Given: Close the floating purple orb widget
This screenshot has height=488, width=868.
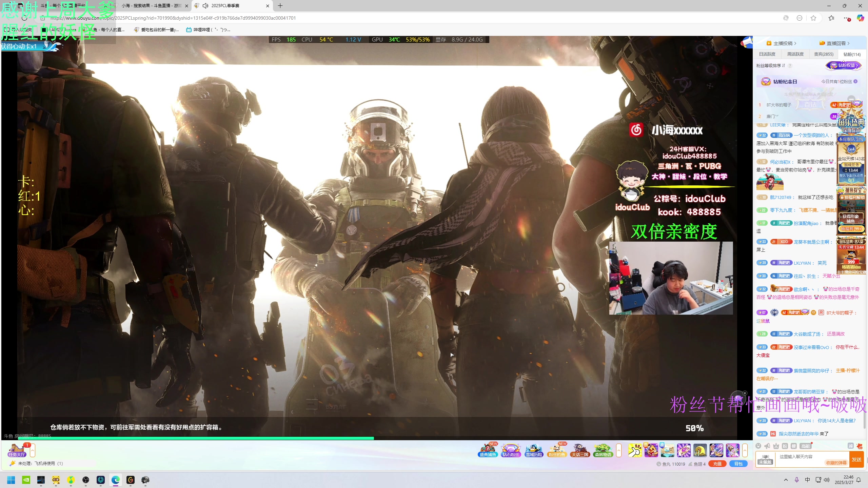Looking at the screenshot, I should (x=745, y=393).
